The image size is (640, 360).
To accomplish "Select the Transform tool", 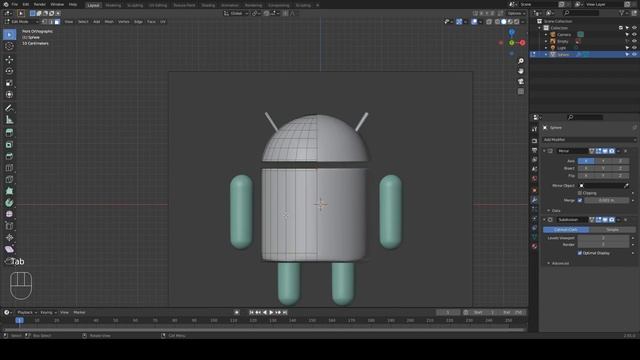I will tap(9, 95).
